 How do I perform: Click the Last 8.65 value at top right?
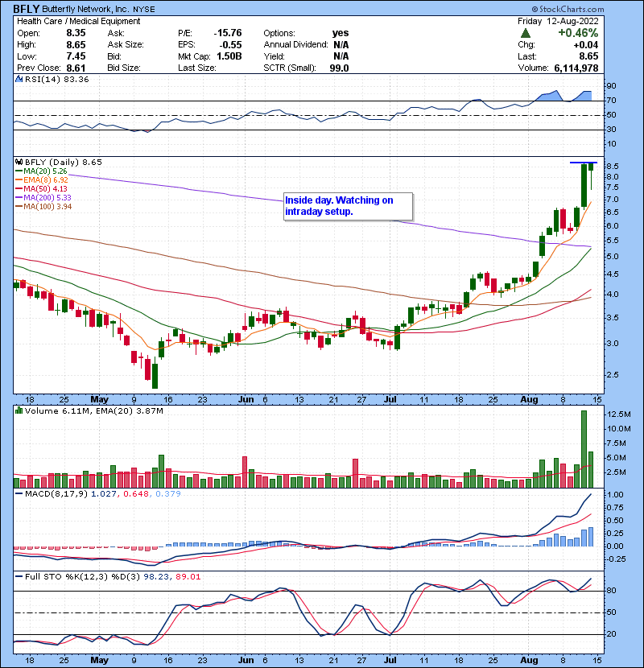(588, 56)
